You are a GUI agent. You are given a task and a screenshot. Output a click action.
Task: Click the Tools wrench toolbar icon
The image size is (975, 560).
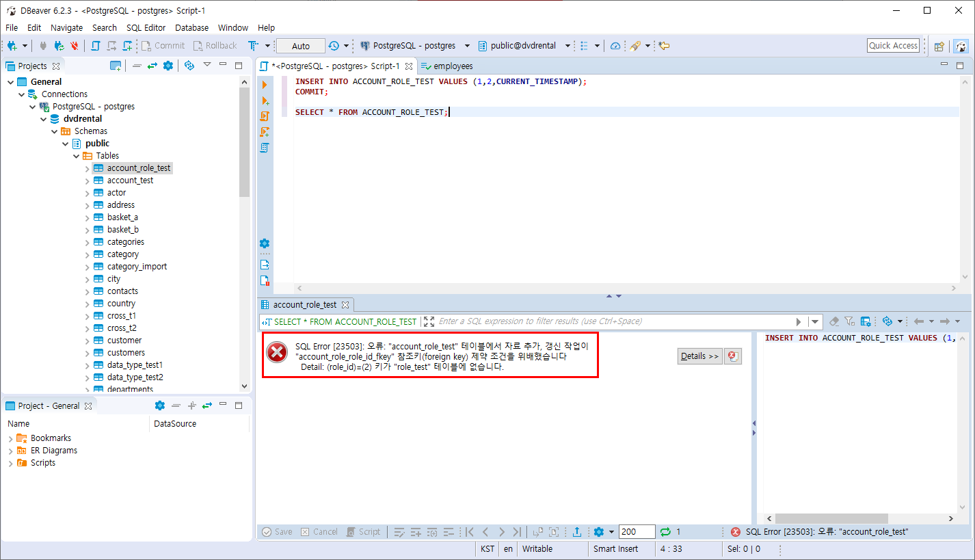tap(635, 46)
